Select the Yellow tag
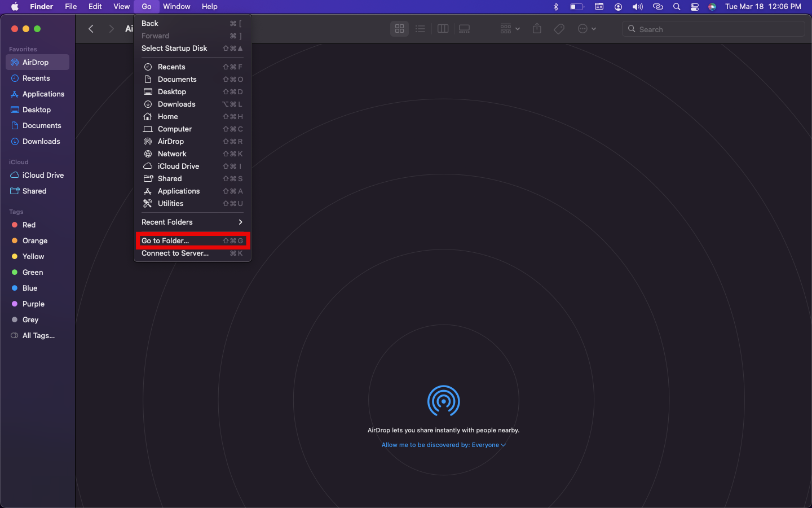The width and height of the screenshot is (812, 508). pyautogui.click(x=37, y=256)
